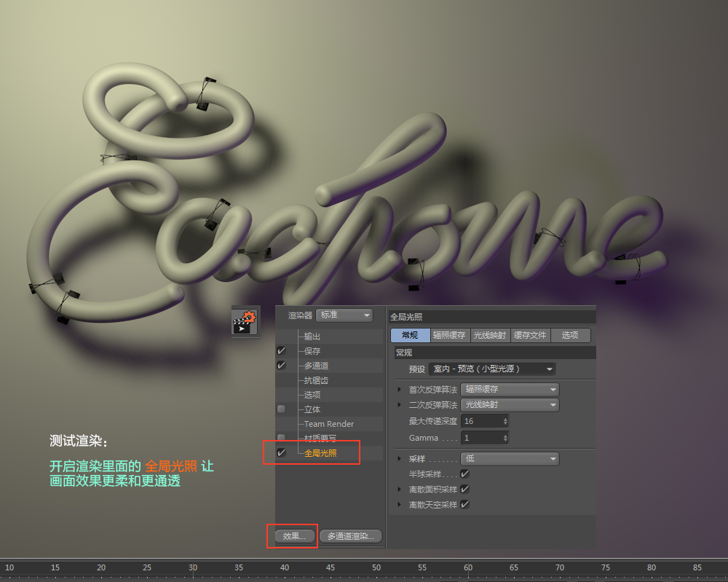Click frame 60 on the timeline

coord(468,567)
